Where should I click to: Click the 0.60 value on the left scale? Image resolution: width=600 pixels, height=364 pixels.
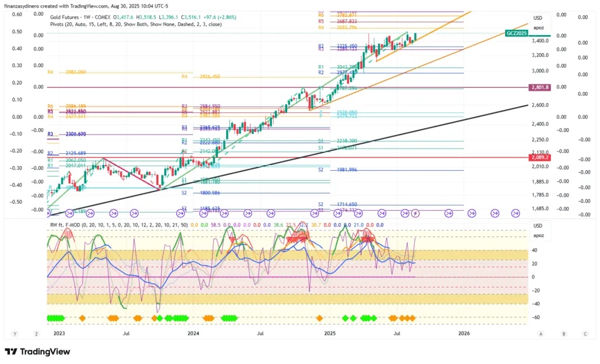[17, 15]
